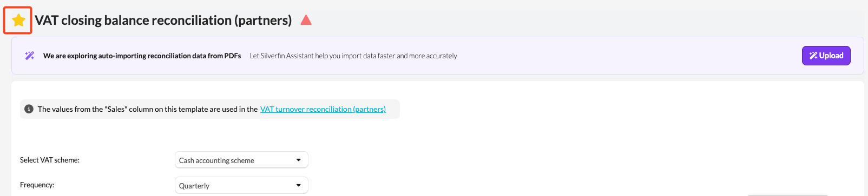Open VAT turnover reconciliation (partners) link
Image resolution: width=868 pixels, height=196 pixels.
coord(323,109)
